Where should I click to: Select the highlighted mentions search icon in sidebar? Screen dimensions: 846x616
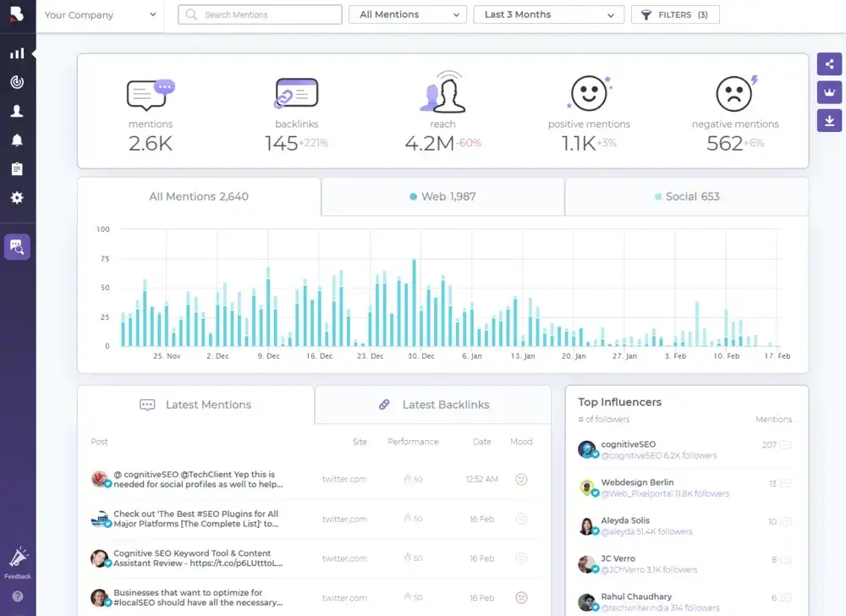18,246
